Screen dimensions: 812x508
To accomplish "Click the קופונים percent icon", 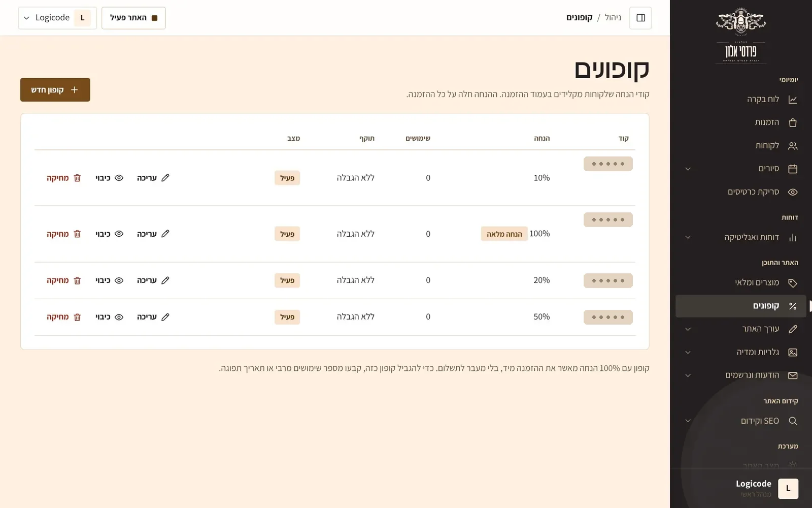I will (x=793, y=306).
